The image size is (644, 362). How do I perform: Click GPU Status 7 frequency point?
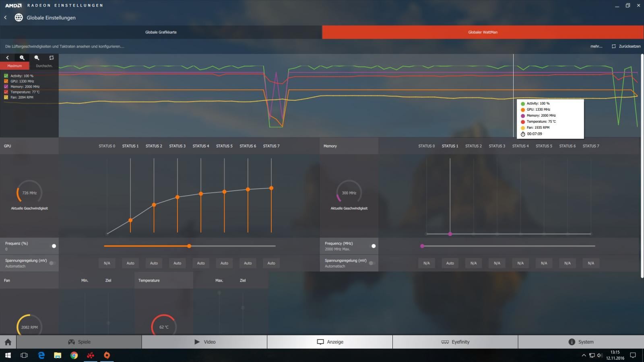tap(271, 188)
